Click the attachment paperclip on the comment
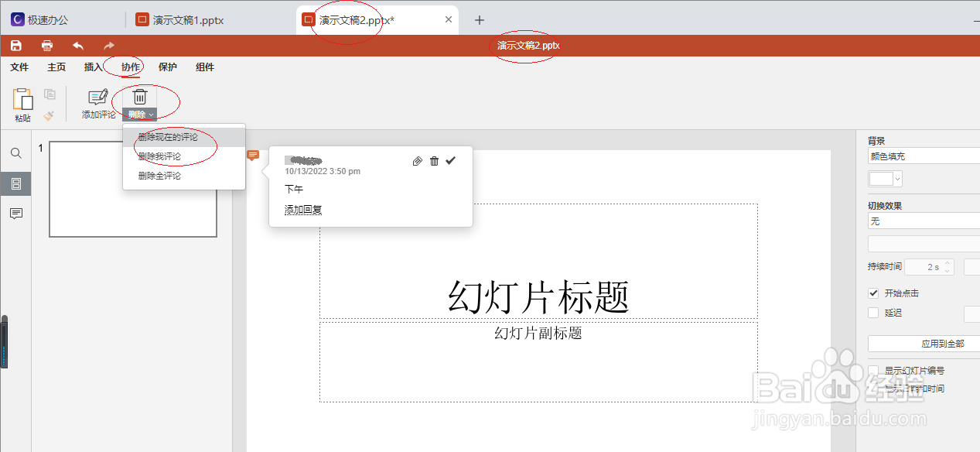The height and width of the screenshot is (452, 980). point(417,161)
